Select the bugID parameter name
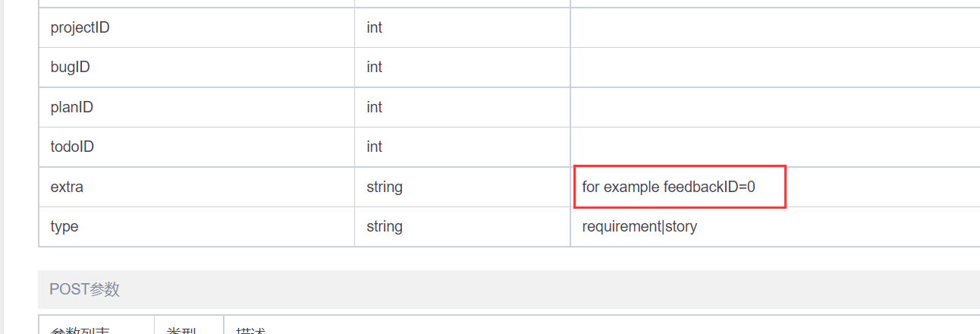Screen dimensions: 980x334 [x=71, y=68]
